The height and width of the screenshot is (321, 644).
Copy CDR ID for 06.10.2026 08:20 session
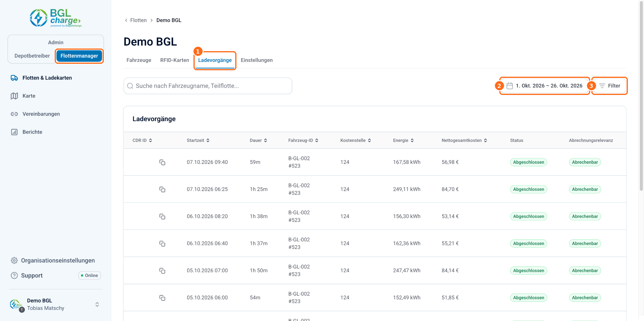(x=162, y=216)
